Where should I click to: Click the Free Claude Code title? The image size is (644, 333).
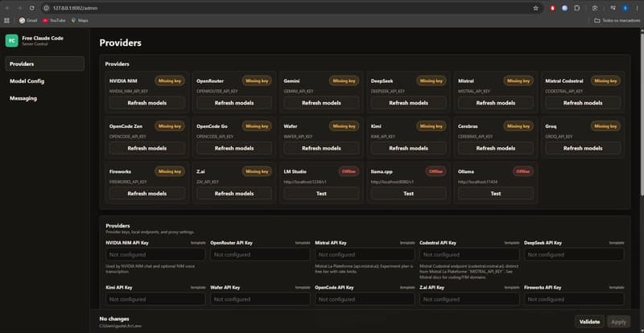tap(43, 38)
